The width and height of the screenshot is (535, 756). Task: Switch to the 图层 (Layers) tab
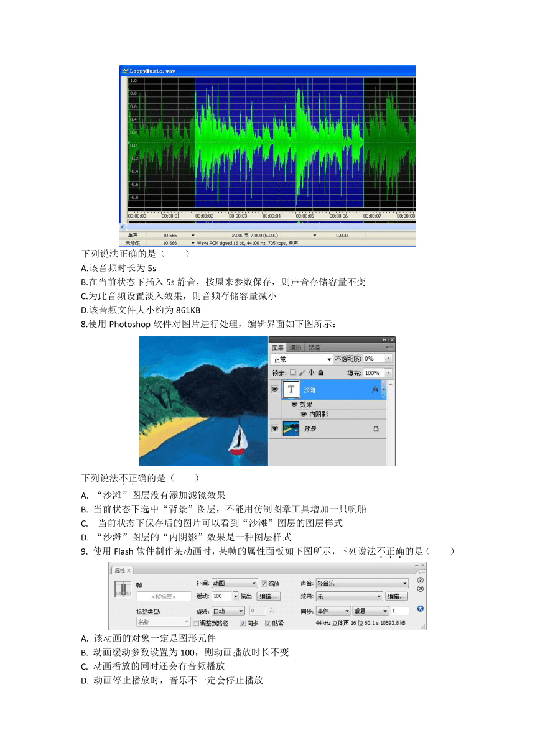(x=278, y=348)
